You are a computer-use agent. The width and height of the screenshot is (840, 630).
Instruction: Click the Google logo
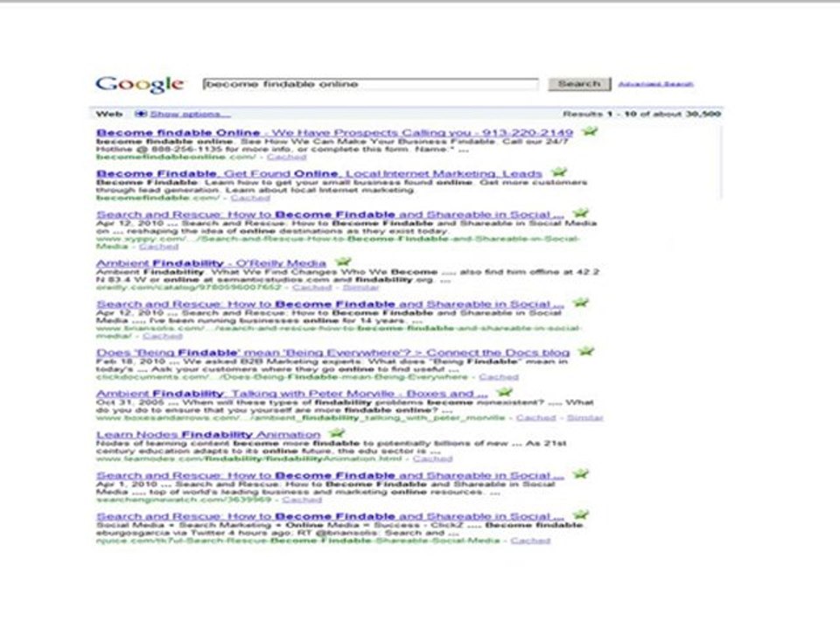click(x=140, y=84)
